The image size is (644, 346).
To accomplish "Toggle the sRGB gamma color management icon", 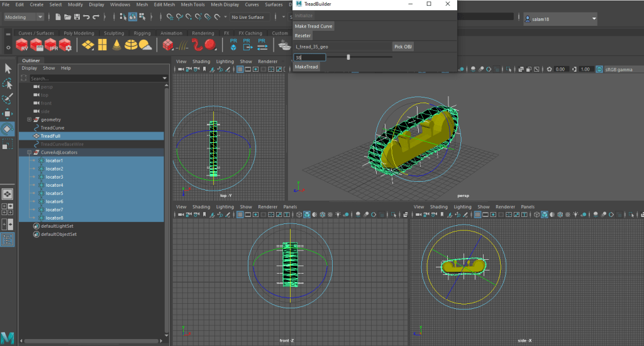I will [599, 69].
